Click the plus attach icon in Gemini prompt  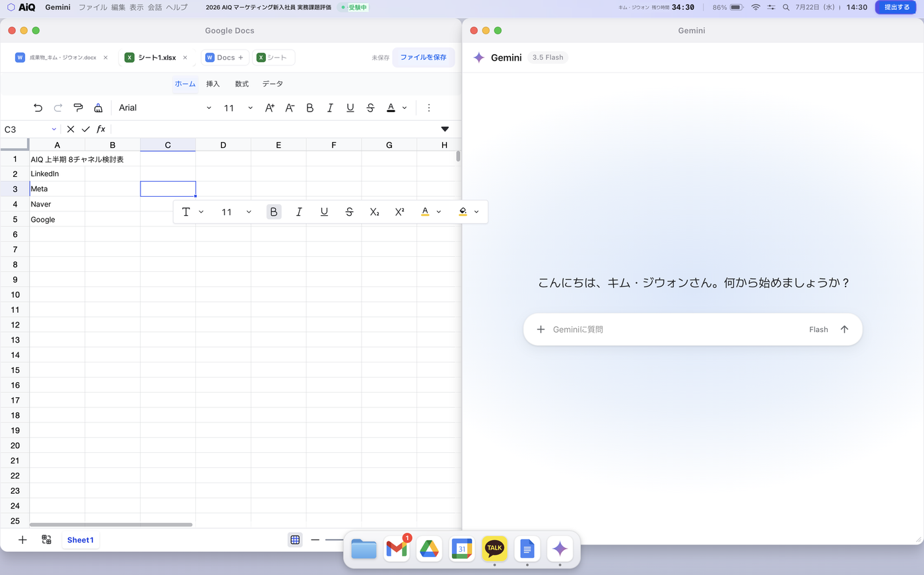click(541, 329)
